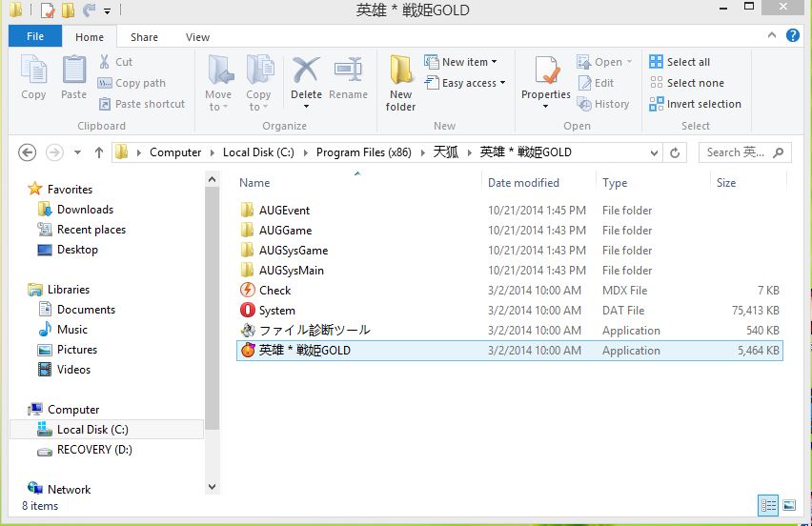Click the Copy to button
Viewport: 812px width, 526px height.
pos(258,83)
